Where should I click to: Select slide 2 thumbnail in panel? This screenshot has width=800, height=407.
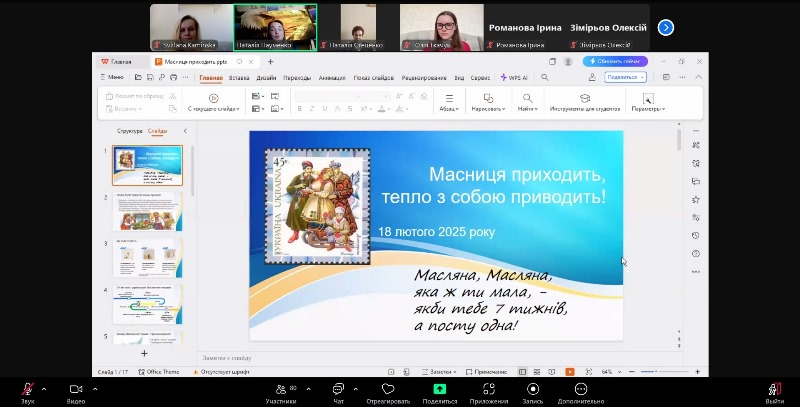147,212
